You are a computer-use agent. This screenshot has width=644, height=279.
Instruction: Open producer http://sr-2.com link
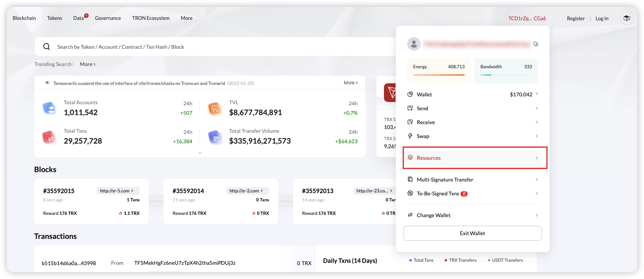pyautogui.click(x=247, y=190)
